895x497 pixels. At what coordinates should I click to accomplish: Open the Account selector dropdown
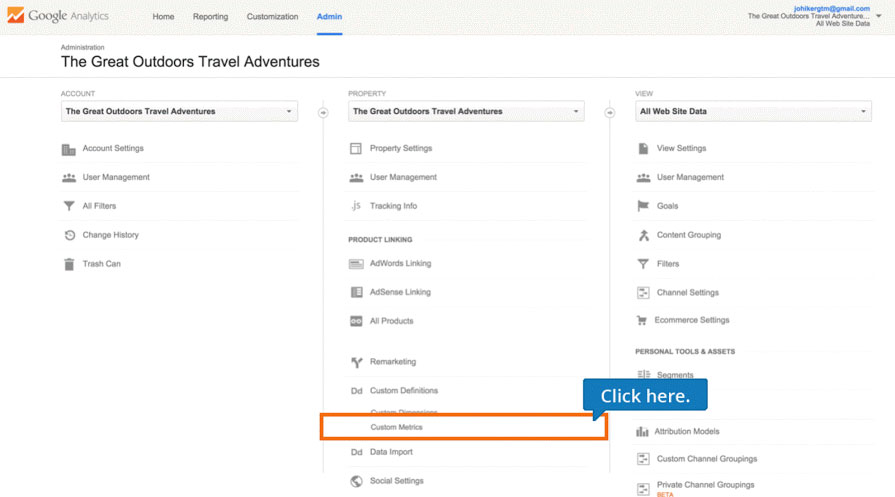[x=179, y=111]
